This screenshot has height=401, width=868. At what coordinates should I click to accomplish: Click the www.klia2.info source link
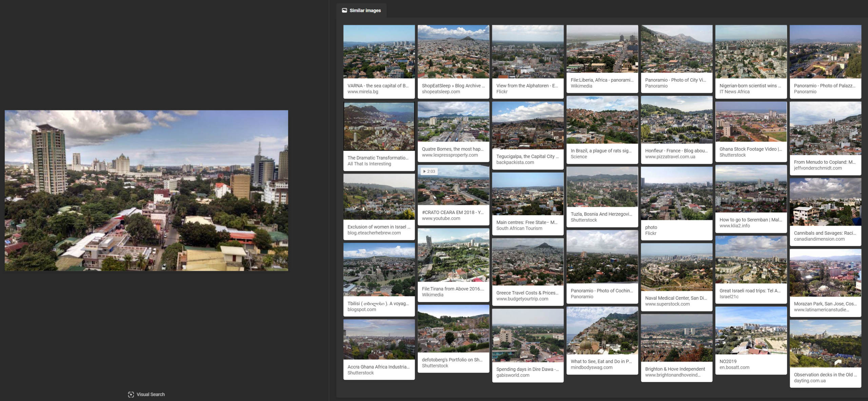click(734, 226)
